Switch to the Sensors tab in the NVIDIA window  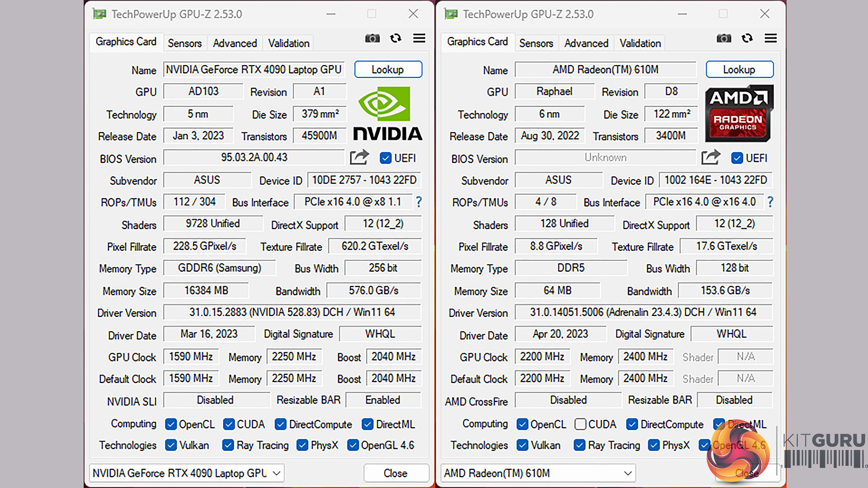(x=184, y=43)
